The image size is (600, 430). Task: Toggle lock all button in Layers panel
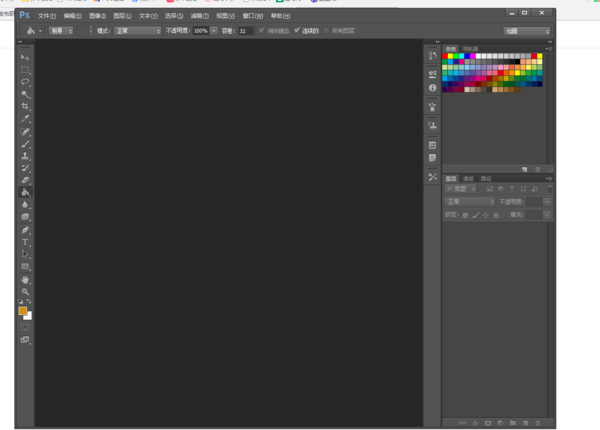[496, 215]
